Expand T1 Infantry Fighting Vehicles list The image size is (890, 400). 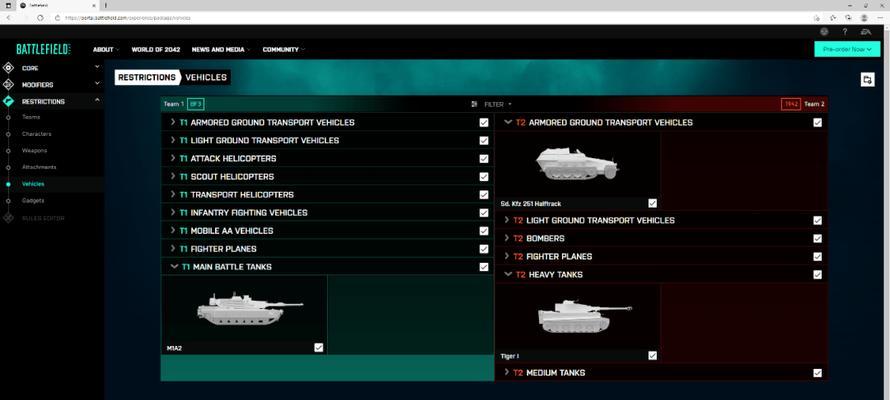(x=173, y=213)
